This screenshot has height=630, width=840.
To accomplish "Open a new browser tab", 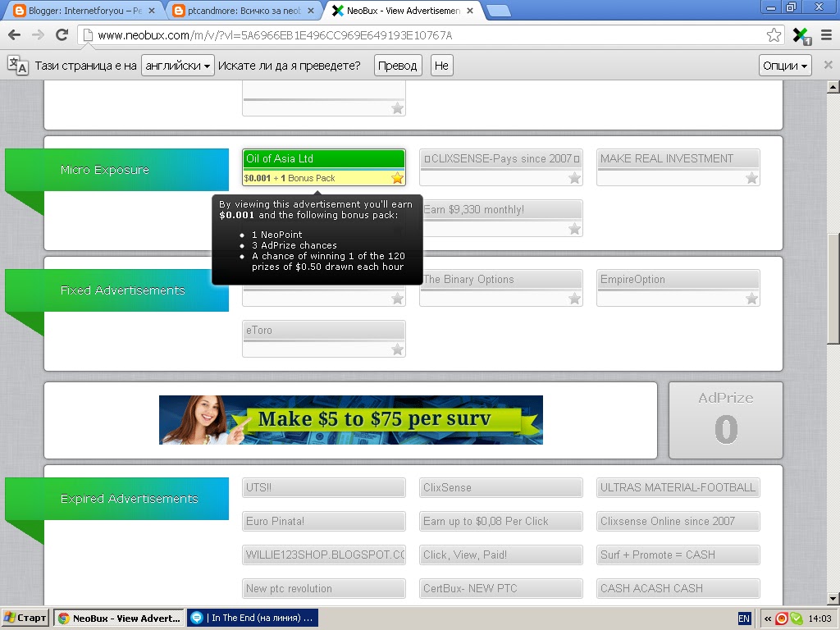I will [498, 11].
